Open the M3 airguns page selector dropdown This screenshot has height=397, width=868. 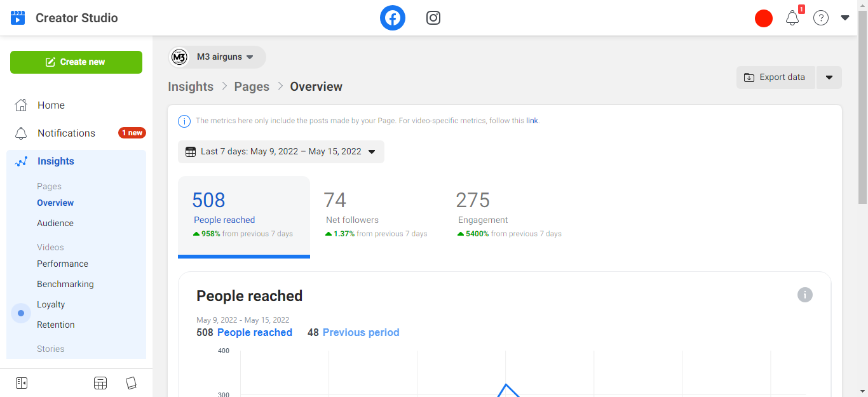pyautogui.click(x=217, y=57)
